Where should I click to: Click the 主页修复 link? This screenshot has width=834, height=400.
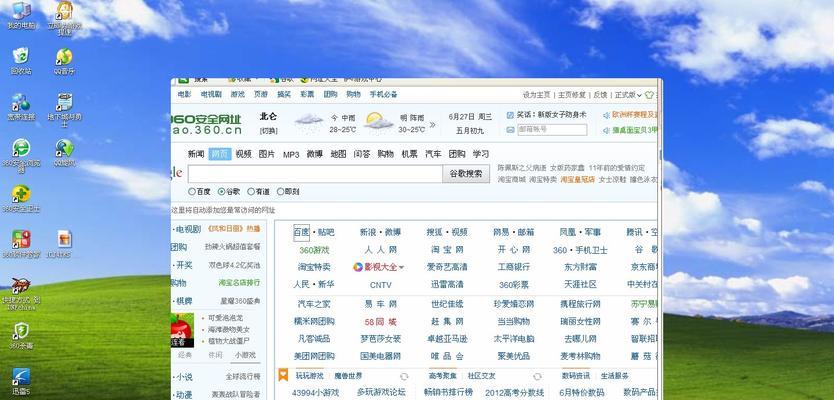click(572, 95)
